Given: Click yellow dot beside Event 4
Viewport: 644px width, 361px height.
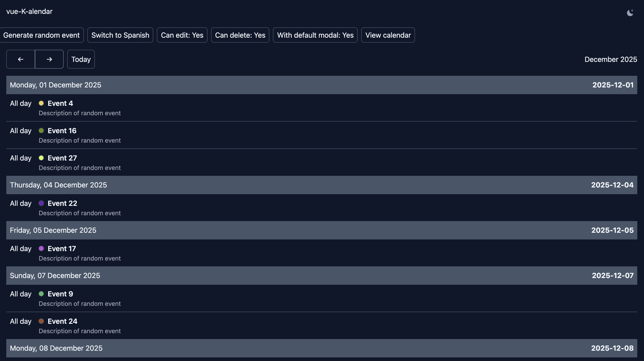Looking at the screenshot, I should (41, 103).
